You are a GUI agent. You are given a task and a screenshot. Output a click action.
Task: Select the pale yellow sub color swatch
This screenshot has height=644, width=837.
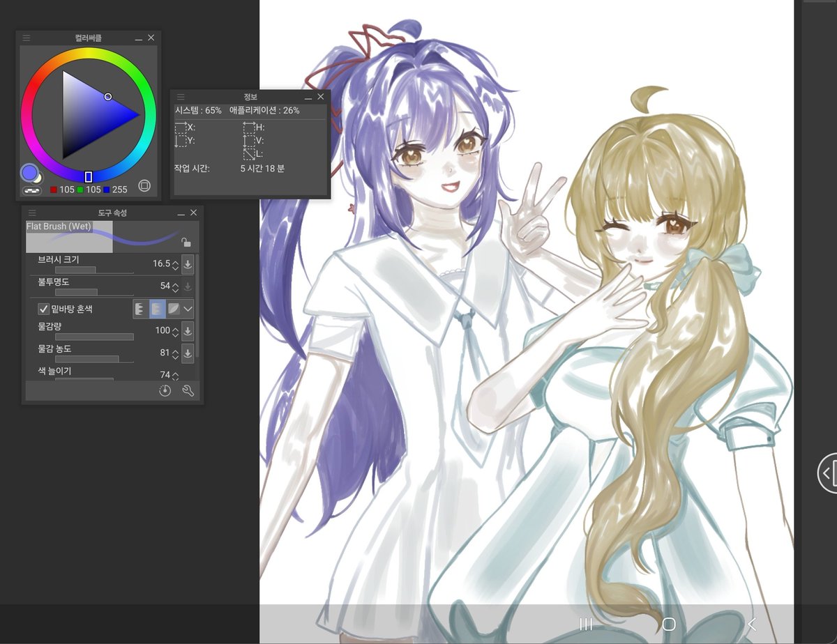(x=38, y=178)
